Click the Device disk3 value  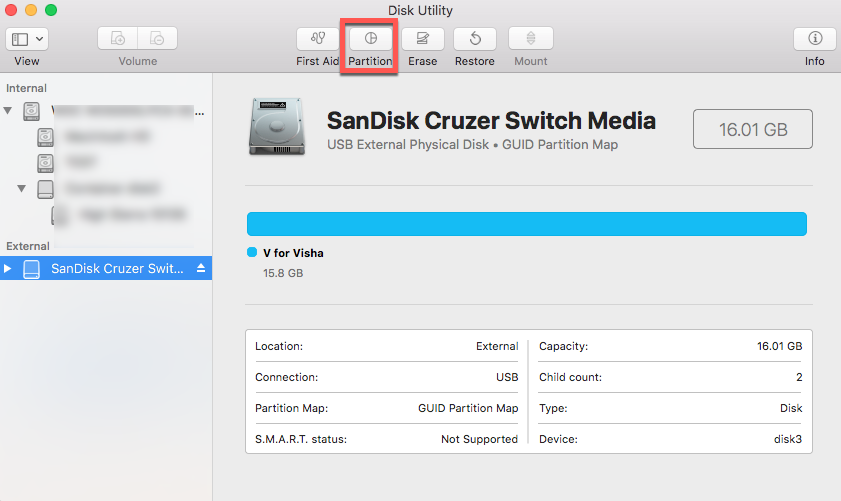(788, 439)
